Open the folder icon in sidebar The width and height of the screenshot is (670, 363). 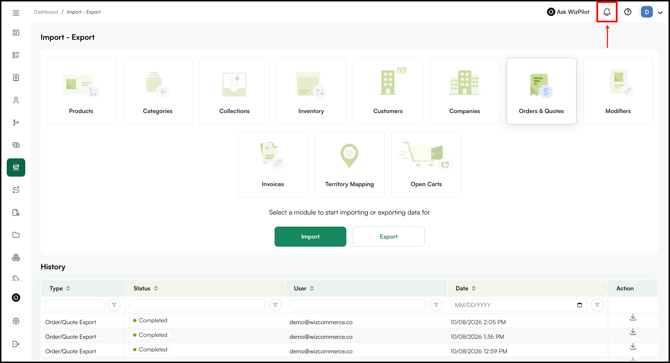click(x=16, y=235)
